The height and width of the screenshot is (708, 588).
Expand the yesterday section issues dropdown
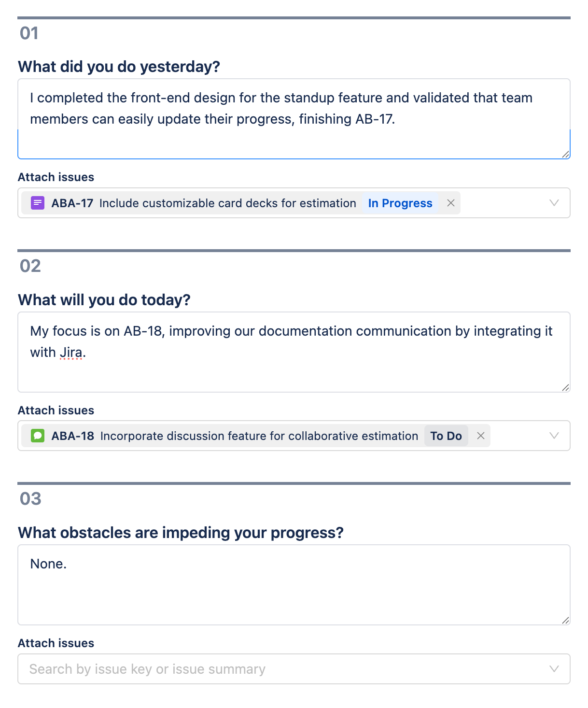point(554,203)
